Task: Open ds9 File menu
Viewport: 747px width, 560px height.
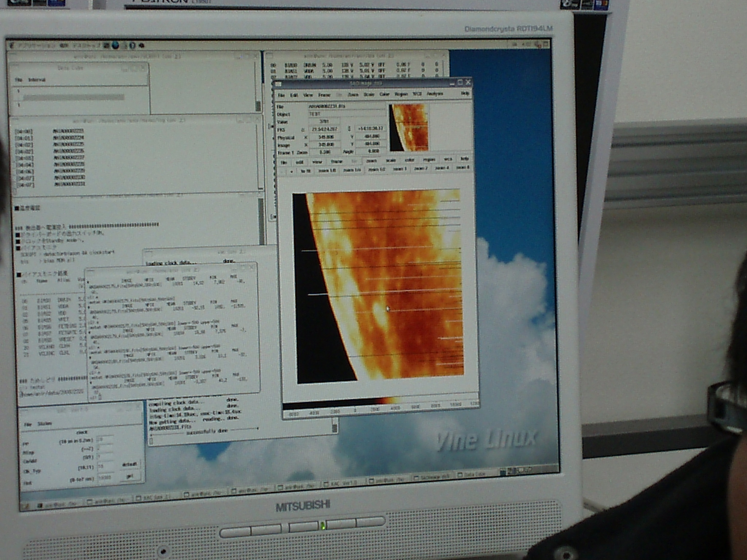Action: coord(281,95)
